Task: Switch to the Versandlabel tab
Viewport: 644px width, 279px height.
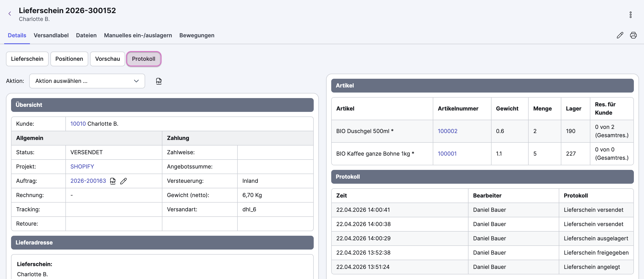Action: click(51, 35)
